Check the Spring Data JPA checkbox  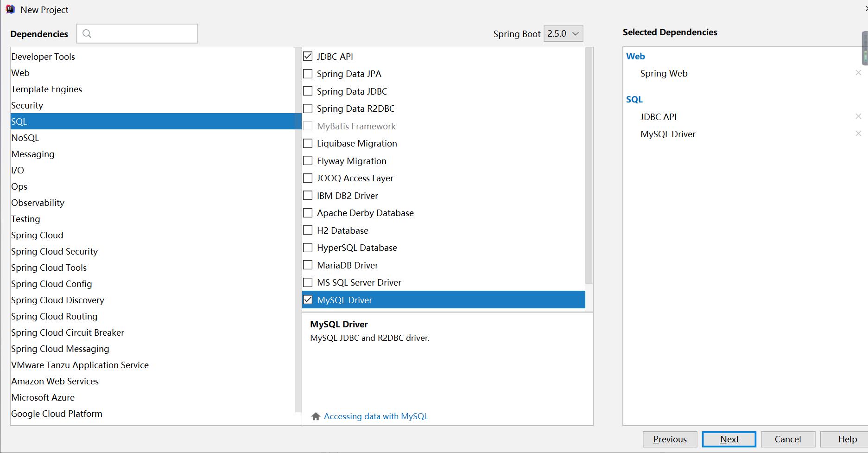(308, 74)
